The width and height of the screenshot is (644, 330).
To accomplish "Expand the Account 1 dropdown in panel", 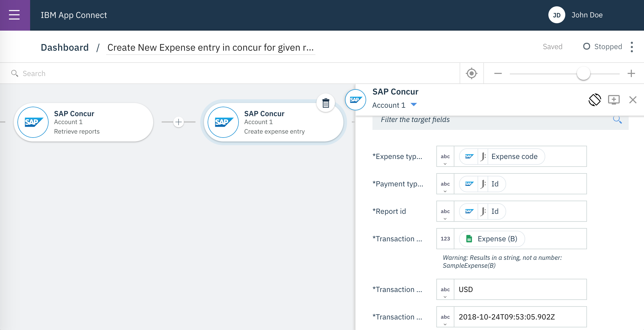I will (x=414, y=105).
